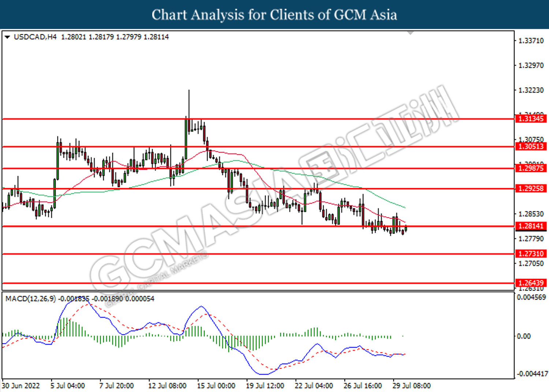Select the 1.29258 price level tag

531,188
